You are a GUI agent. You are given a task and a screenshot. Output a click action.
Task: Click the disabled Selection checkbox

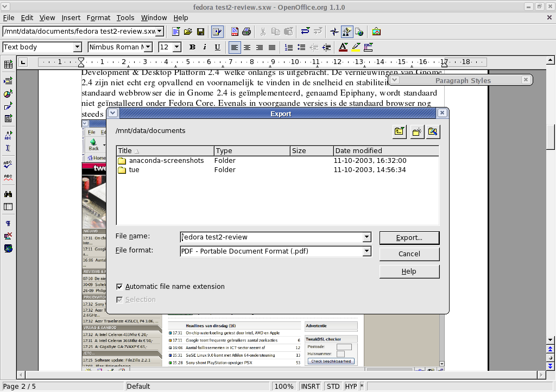point(119,300)
